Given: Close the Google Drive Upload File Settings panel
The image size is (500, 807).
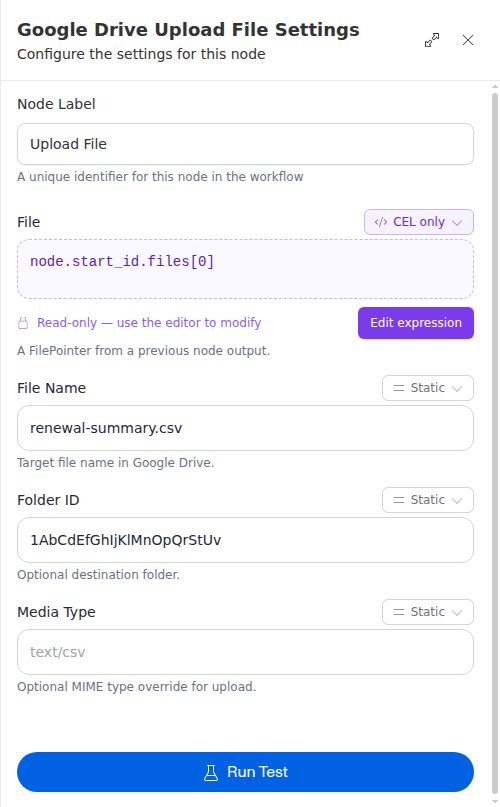Looking at the screenshot, I should click(468, 40).
